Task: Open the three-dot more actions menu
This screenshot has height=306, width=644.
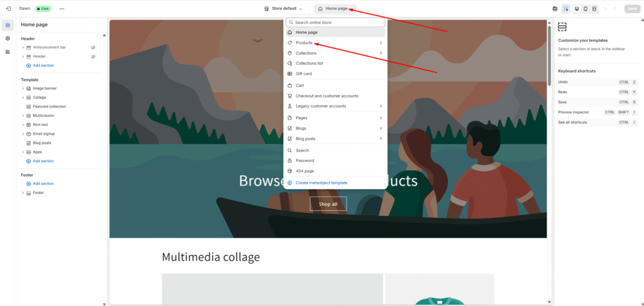Action: click(62, 9)
